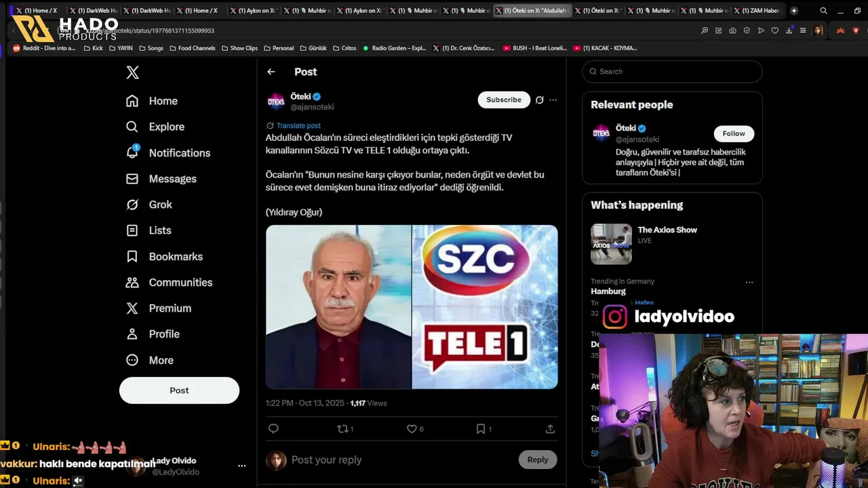Open the Food Channels bookmarks folder
Screen dimensions: 868x488
(x=192, y=48)
